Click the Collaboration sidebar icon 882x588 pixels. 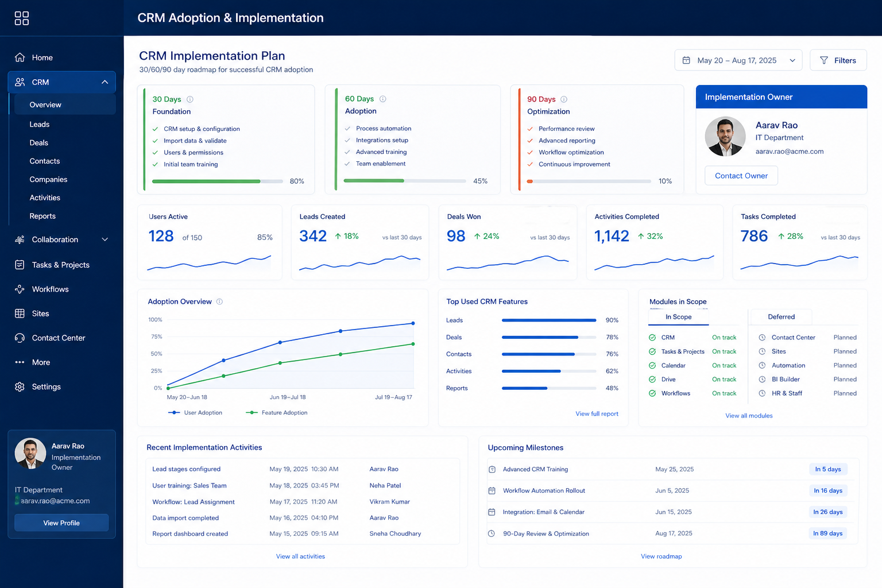[x=20, y=239]
